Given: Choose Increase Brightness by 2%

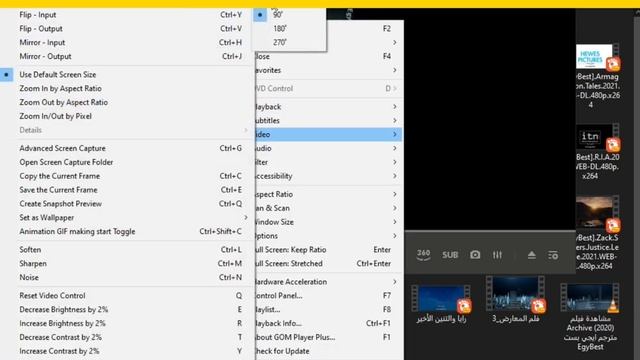Looking at the screenshot, I should point(126,323).
